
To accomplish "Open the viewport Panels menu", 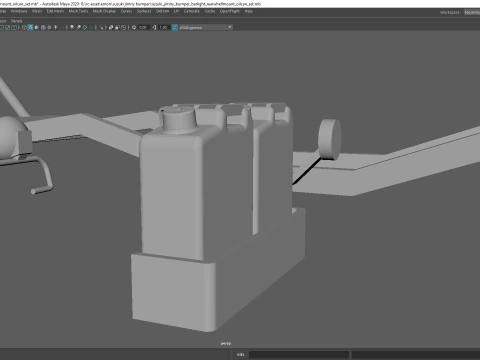I will tap(17, 21).
